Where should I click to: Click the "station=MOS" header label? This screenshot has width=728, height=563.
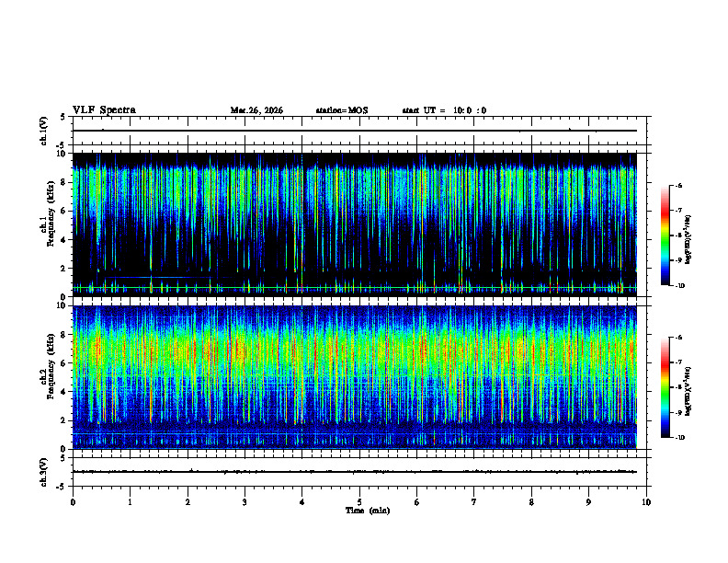pos(342,110)
